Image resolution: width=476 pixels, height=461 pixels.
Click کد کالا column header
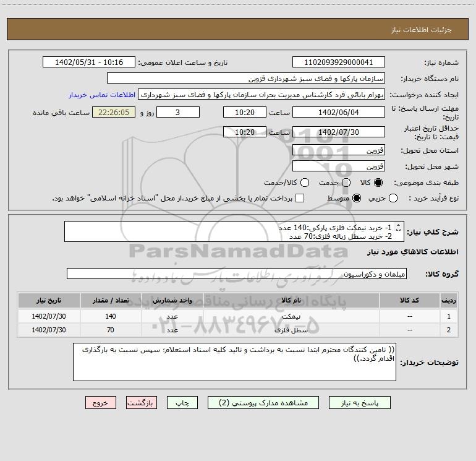pyautogui.click(x=409, y=300)
